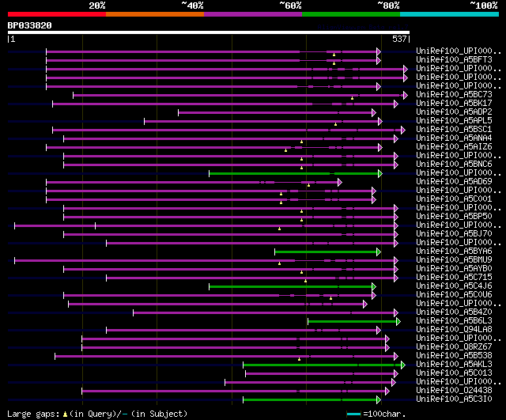The height and width of the screenshot is (420, 506).
Task: Click the UniRef100_A5AKL3 label
Action: pyautogui.click(x=454, y=365)
